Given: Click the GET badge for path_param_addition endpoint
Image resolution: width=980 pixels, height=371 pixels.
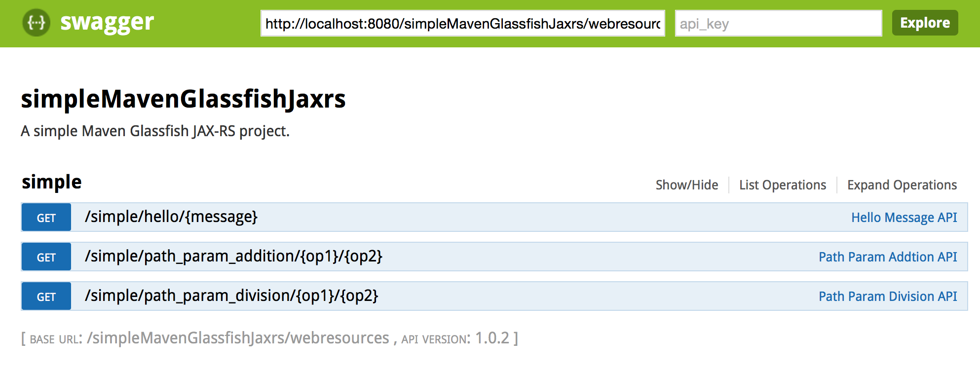Looking at the screenshot, I should [x=45, y=257].
